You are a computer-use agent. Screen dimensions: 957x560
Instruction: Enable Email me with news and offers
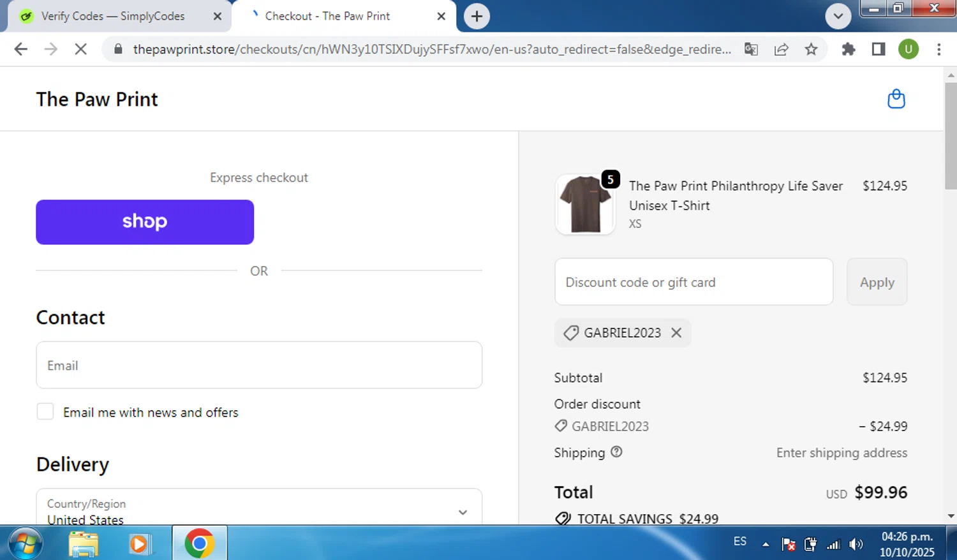click(x=45, y=411)
